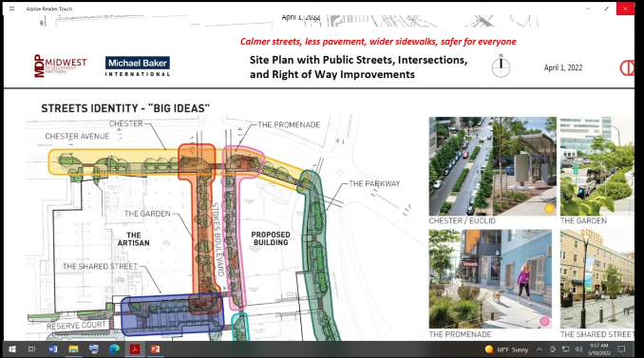This screenshot has height=358, width=644.
Task: Open Task View on the taskbar
Action: point(31,349)
